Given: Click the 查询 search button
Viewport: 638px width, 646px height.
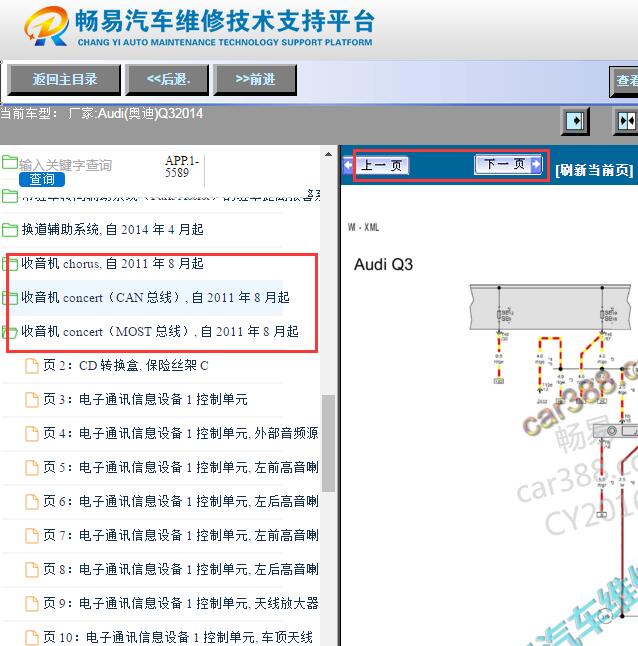Looking at the screenshot, I should (42, 179).
